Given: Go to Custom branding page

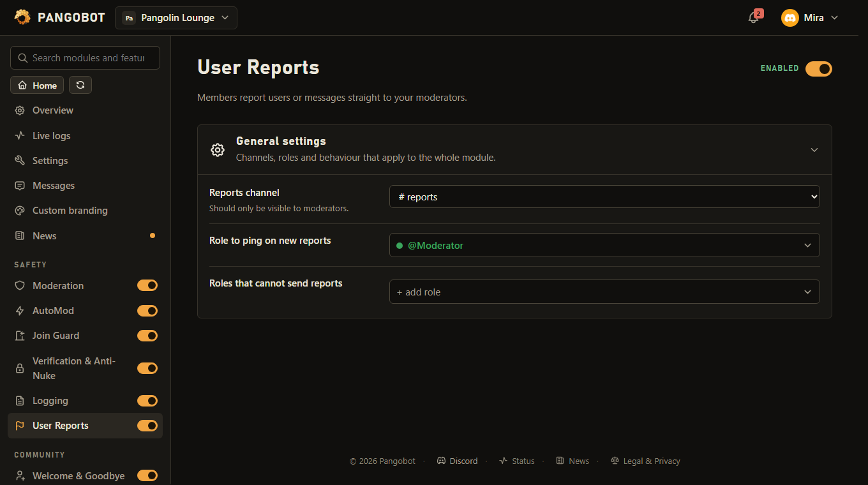Looking at the screenshot, I should [x=85, y=211].
